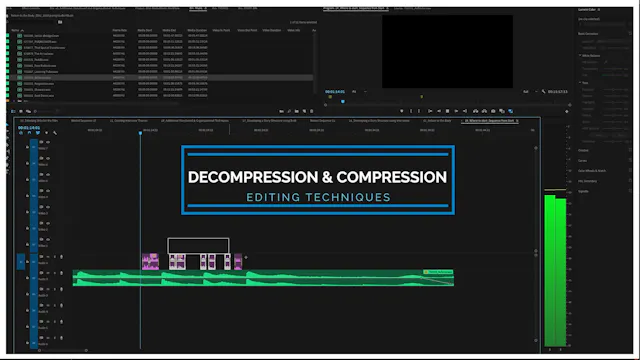Expand Color Wheels & Match section
The width and height of the screenshot is (640, 360).
592,171
